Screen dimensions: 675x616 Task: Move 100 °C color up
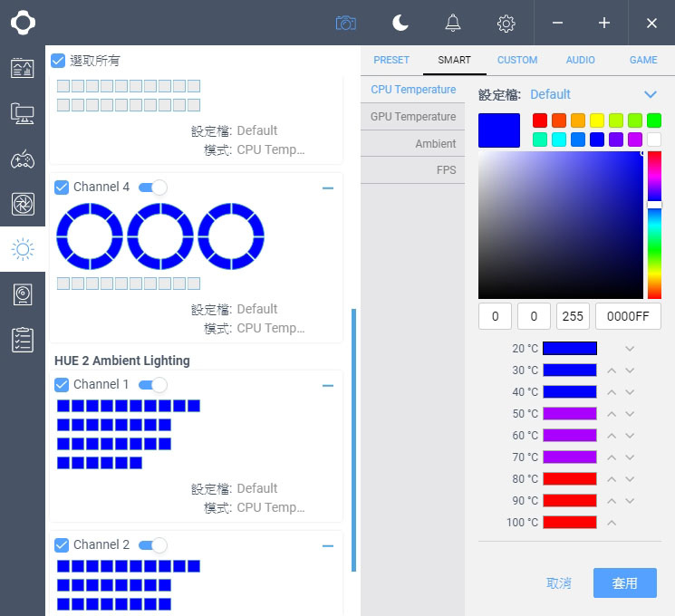coord(612,523)
